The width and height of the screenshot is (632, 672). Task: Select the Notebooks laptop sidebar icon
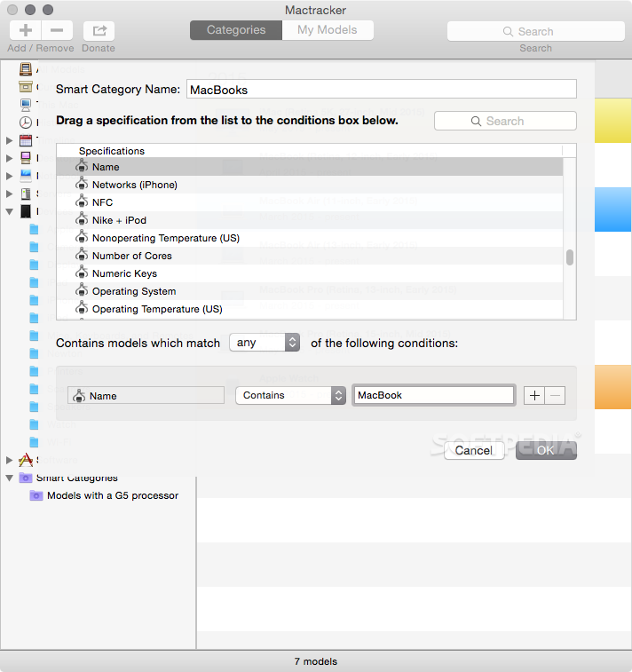26,176
